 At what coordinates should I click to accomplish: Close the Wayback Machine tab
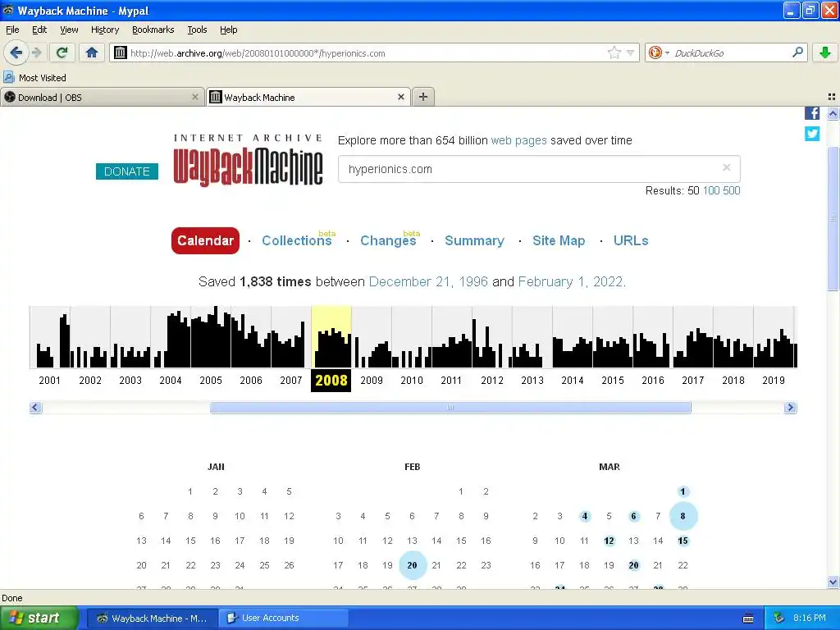(400, 97)
